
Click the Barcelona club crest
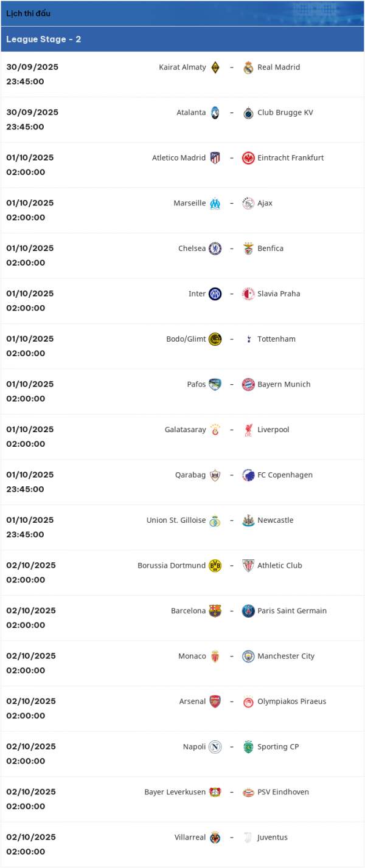(215, 611)
